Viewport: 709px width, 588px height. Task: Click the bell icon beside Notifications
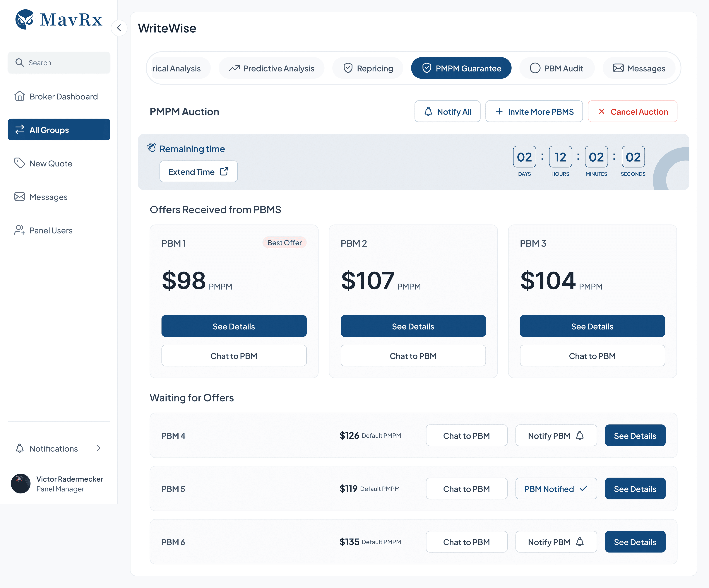tap(20, 448)
